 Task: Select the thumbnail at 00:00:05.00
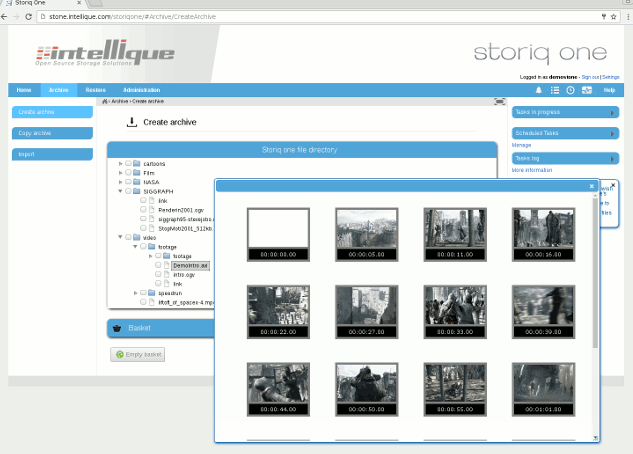point(367,234)
